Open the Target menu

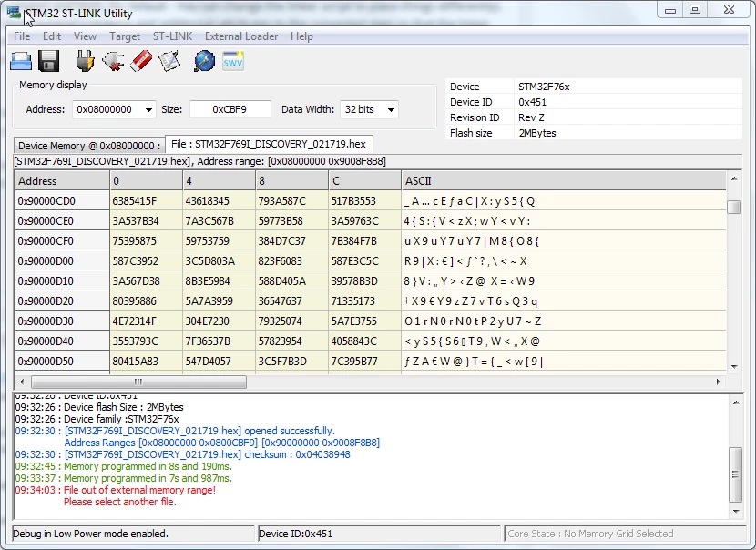[x=125, y=36]
